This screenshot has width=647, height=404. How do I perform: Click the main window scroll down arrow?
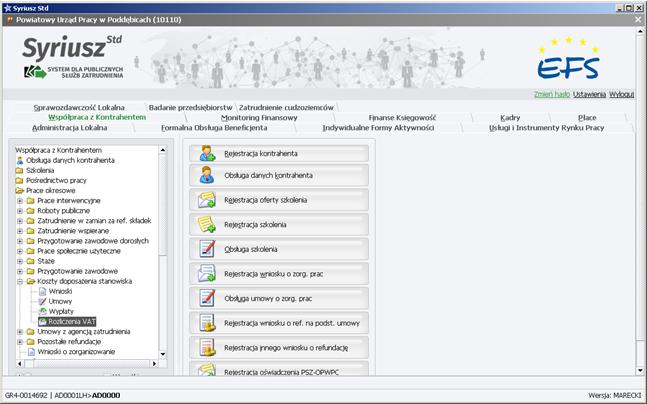[x=640, y=370]
